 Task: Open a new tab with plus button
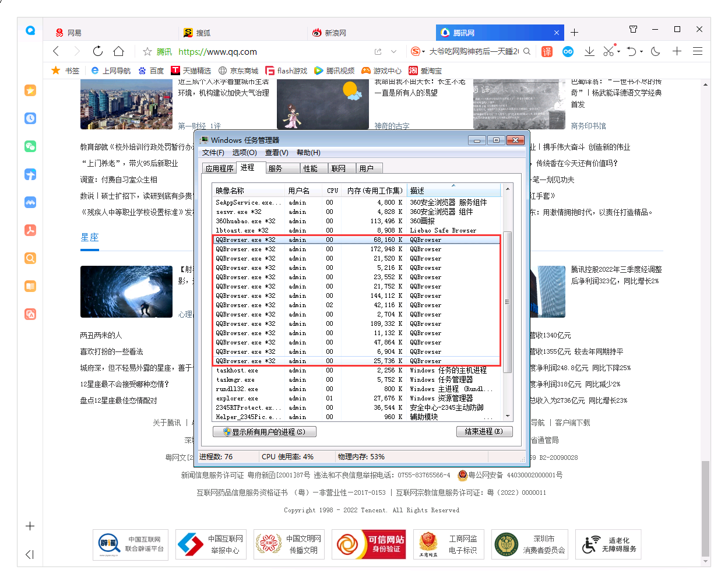point(574,33)
